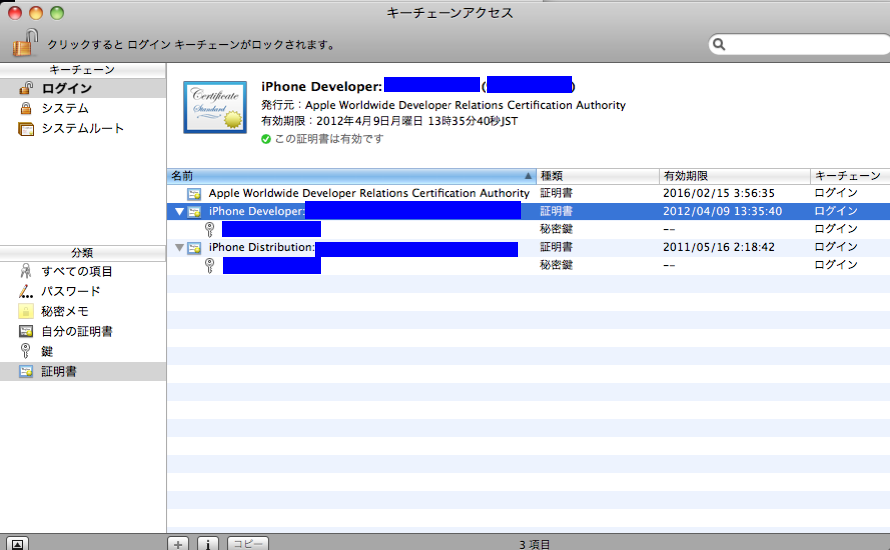
Task: Click the 3 項目 status text
Action: [x=535, y=544]
